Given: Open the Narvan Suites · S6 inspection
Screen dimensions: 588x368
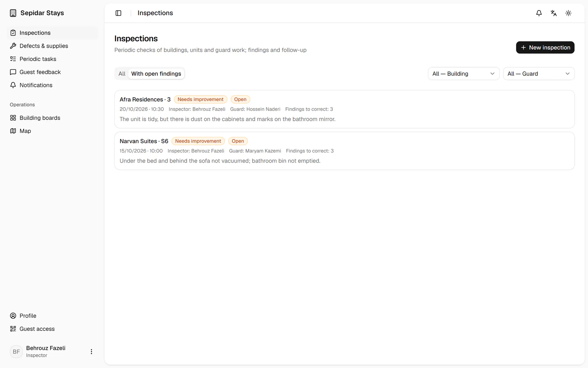Looking at the screenshot, I should (344, 151).
